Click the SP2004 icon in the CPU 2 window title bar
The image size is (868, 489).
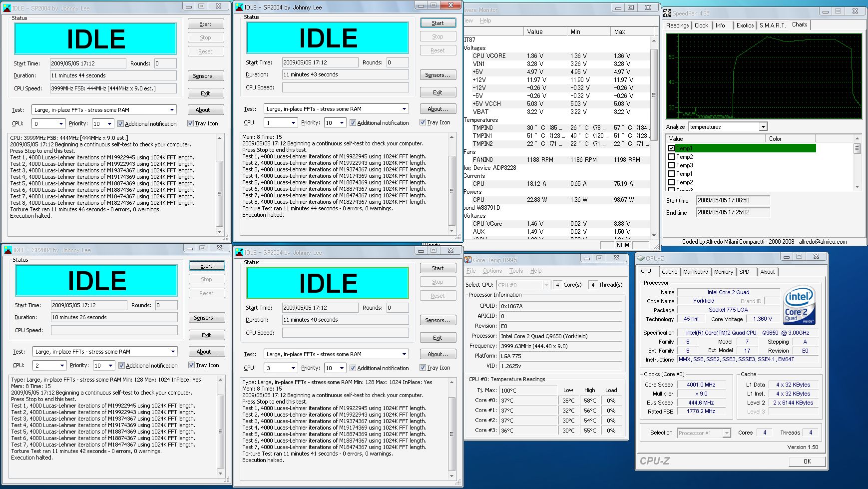pos(8,249)
